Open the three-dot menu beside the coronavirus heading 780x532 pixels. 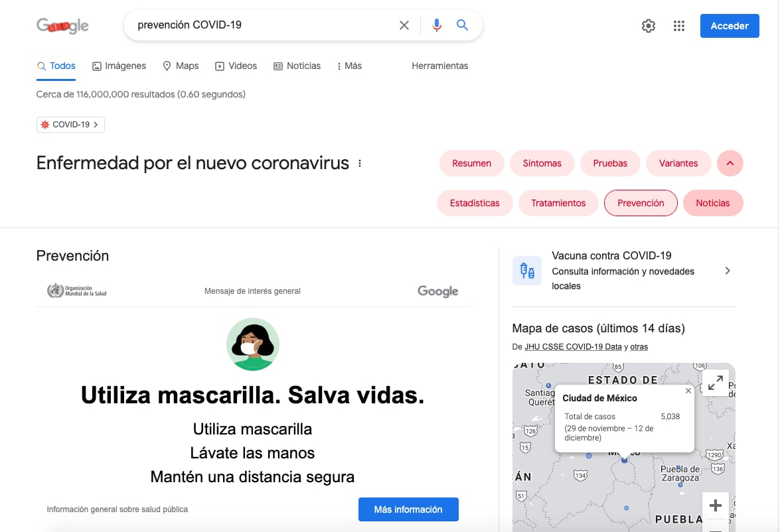(x=359, y=163)
